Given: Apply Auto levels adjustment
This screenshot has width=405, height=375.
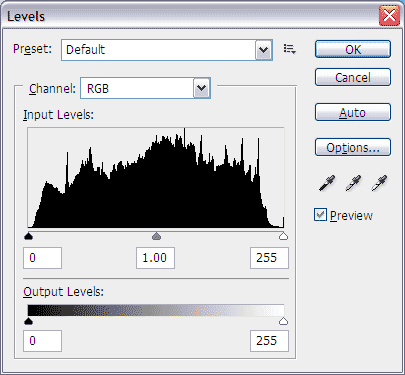Looking at the screenshot, I should tap(353, 112).
